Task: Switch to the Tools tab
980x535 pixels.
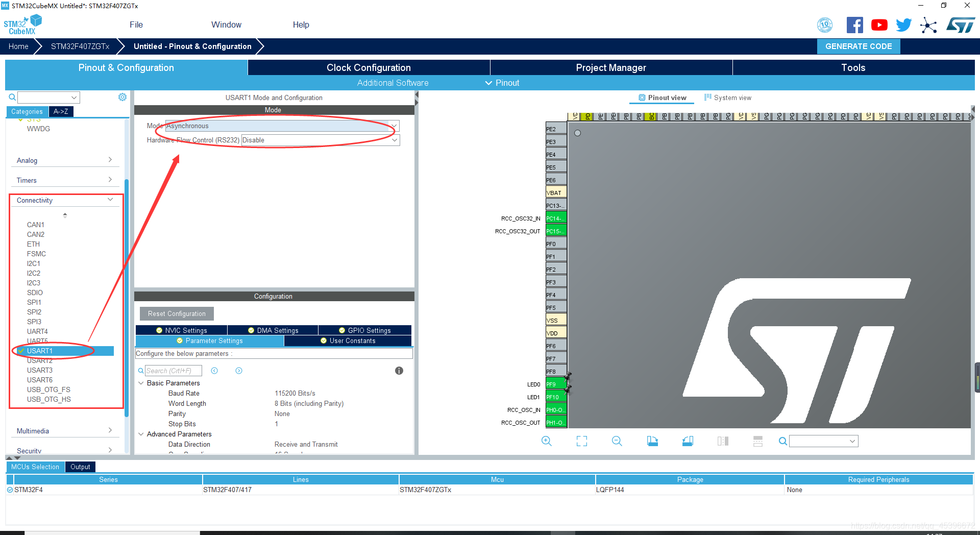Action: (853, 67)
